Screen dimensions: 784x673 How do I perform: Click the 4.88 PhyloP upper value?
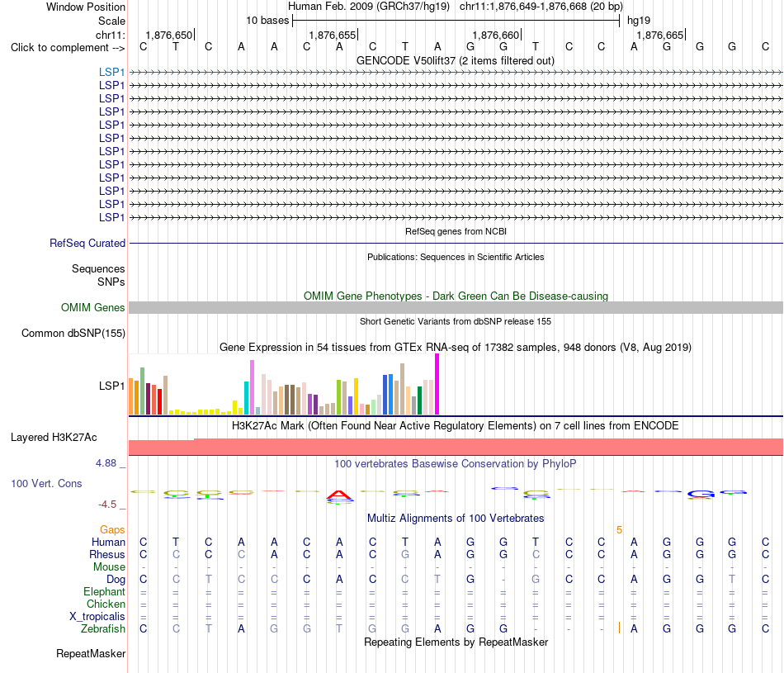click(106, 463)
